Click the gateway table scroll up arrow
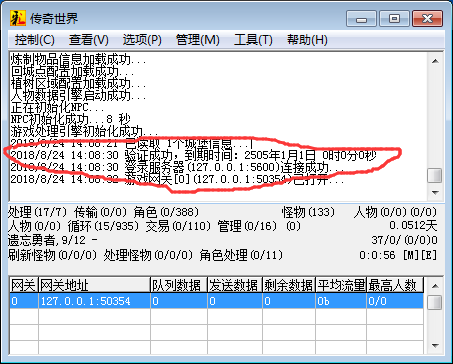The image size is (453, 364). pyautogui.click(x=435, y=286)
